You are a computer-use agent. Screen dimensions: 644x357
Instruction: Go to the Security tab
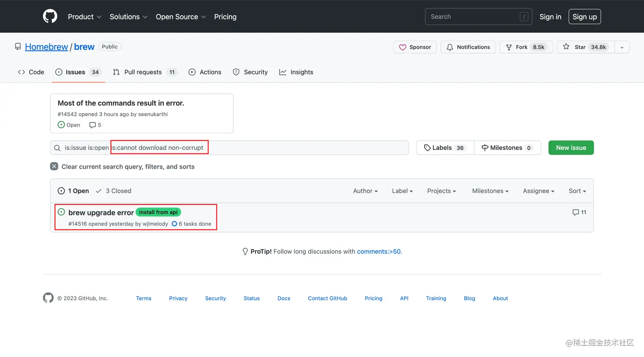pyautogui.click(x=250, y=72)
